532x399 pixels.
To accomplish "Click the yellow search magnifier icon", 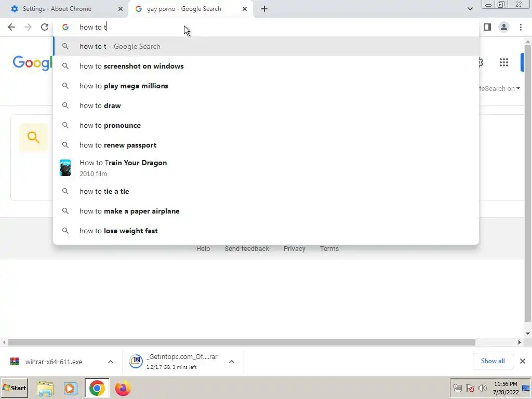I will (x=33, y=137).
